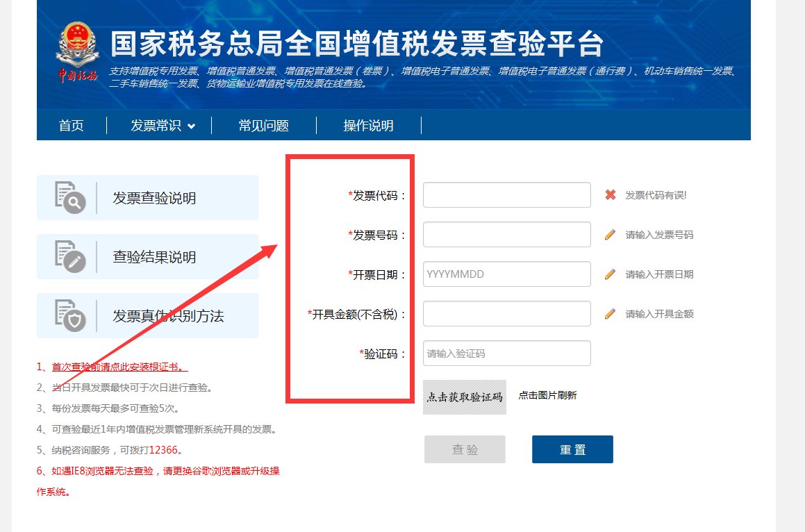This screenshot has height=532, width=805.
Task: Click the YYYYMMDD invoice date field
Action: (506, 274)
